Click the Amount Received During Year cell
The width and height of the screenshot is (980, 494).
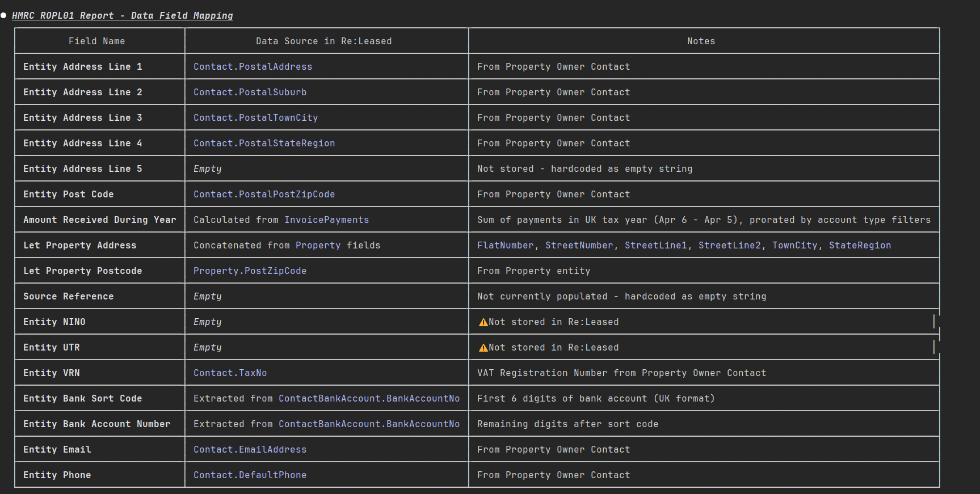pyautogui.click(x=99, y=220)
